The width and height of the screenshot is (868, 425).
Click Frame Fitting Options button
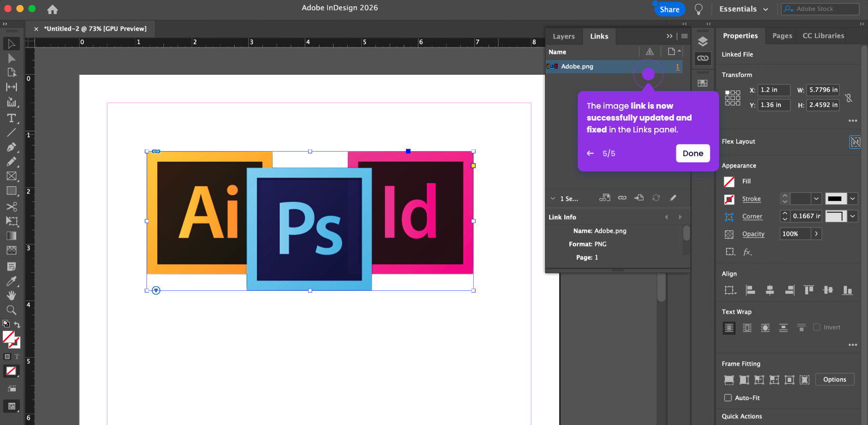pos(835,380)
